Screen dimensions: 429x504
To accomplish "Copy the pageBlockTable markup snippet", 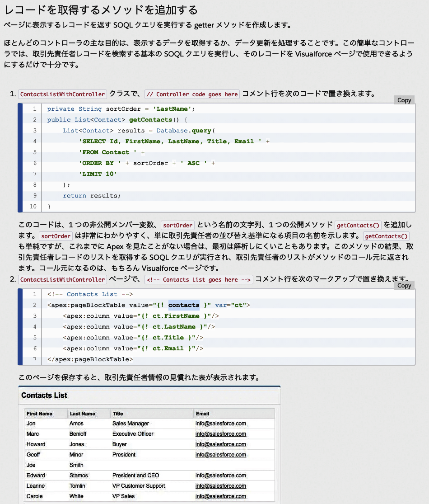I will click(404, 285).
